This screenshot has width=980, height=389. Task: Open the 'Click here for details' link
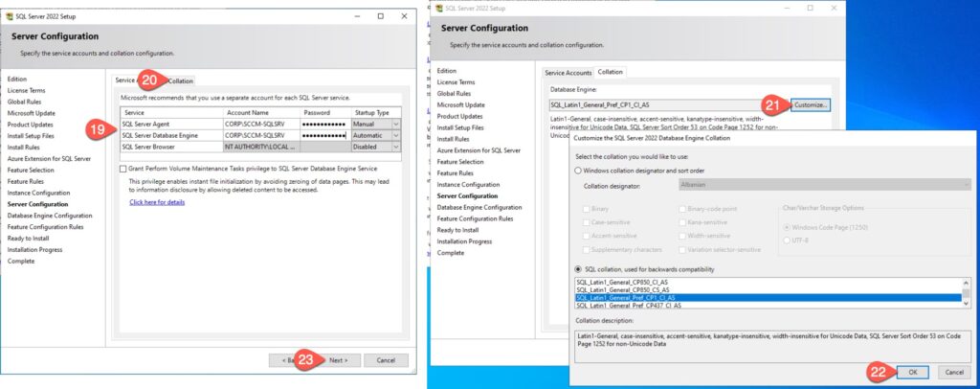157,202
